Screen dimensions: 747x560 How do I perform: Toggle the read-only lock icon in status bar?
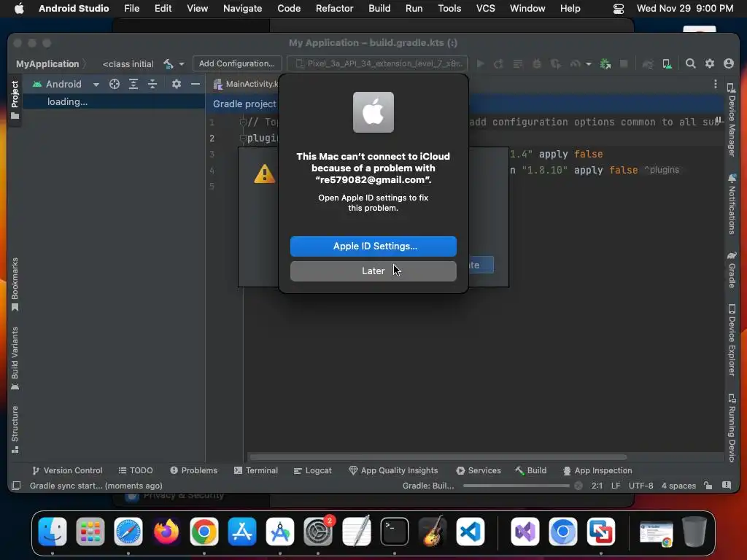click(708, 486)
